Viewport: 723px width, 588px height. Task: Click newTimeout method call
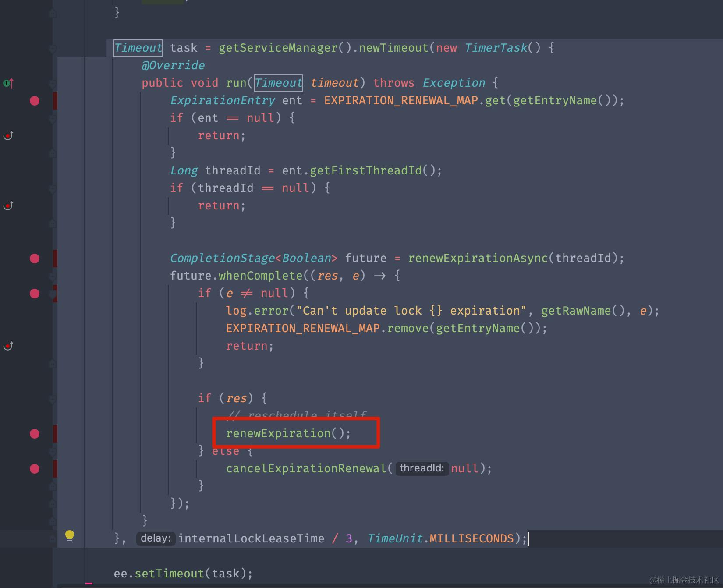click(393, 48)
